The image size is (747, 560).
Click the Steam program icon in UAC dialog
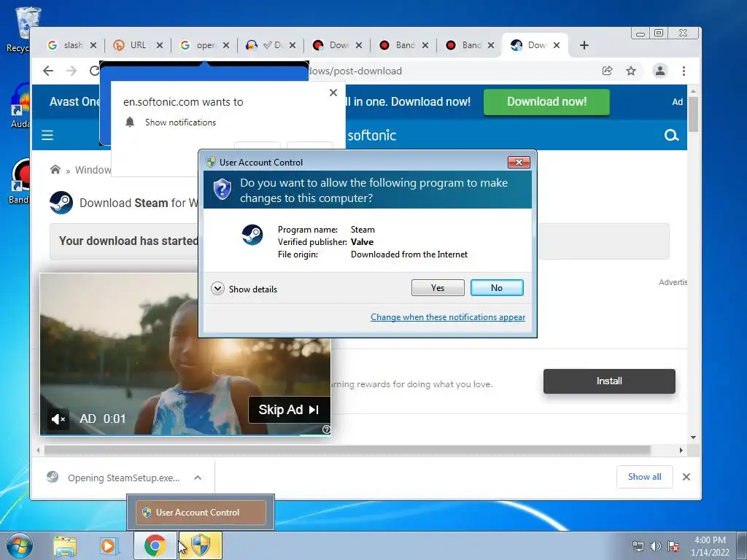click(x=252, y=235)
